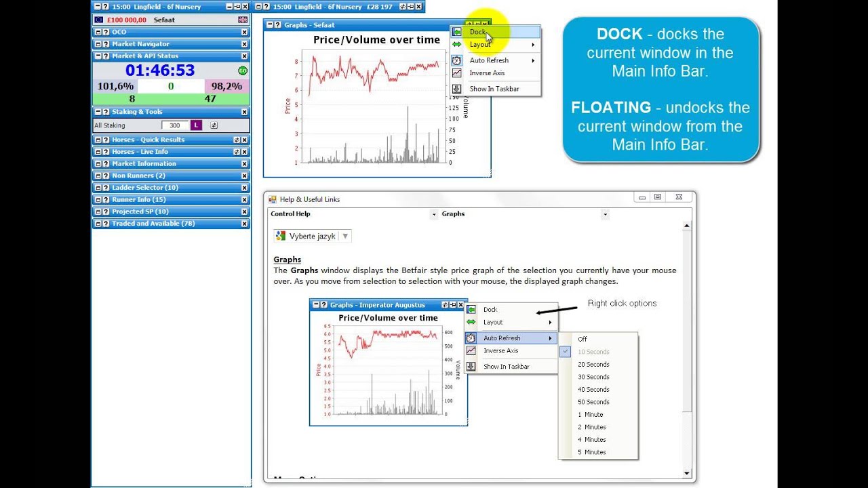Click refresh icon on £28 197 title bar
Screen dimensions: 868x488
(x=403, y=7)
